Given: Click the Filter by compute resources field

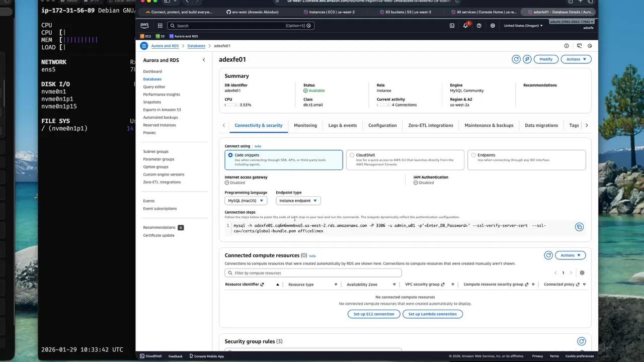Looking at the screenshot, I should pos(313,273).
